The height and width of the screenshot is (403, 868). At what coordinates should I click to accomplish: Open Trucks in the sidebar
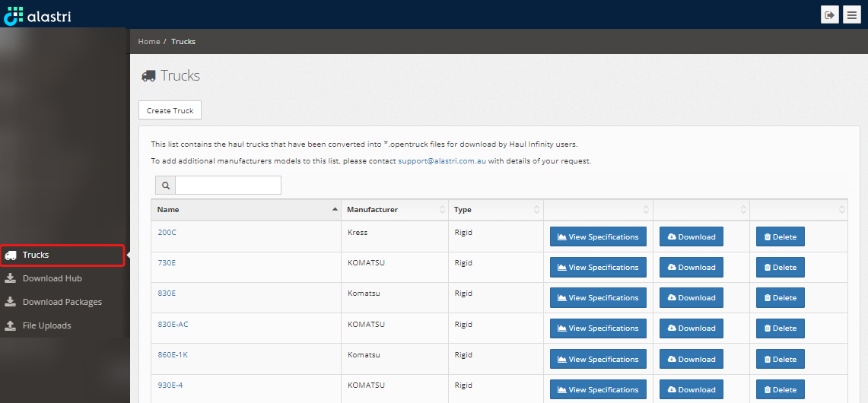point(36,255)
